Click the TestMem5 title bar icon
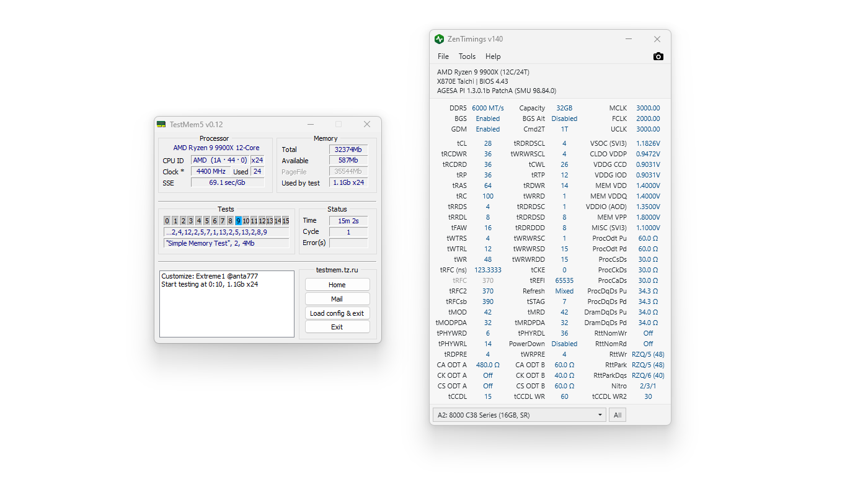 (162, 124)
